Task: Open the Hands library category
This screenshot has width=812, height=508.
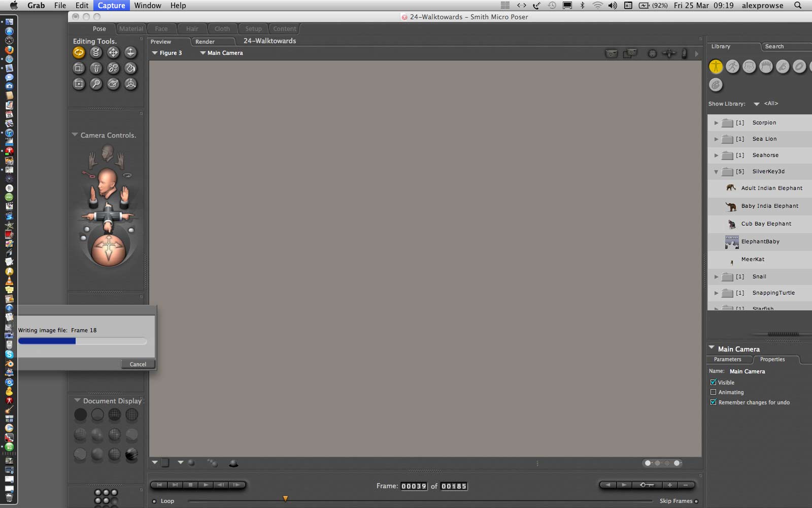Action: [783, 67]
